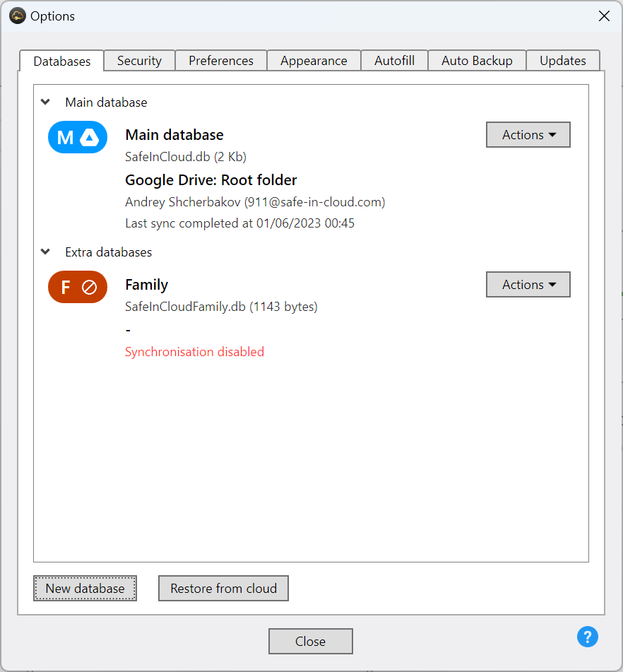623x672 pixels.
Task: Collapse the Extra databases section chevron
Action: click(x=45, y=252)
